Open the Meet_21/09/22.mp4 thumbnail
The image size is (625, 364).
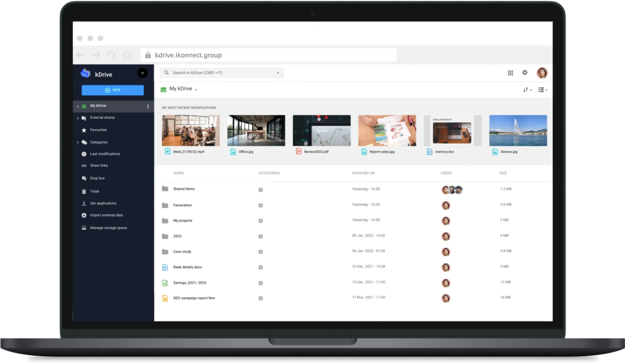point(191,131)
